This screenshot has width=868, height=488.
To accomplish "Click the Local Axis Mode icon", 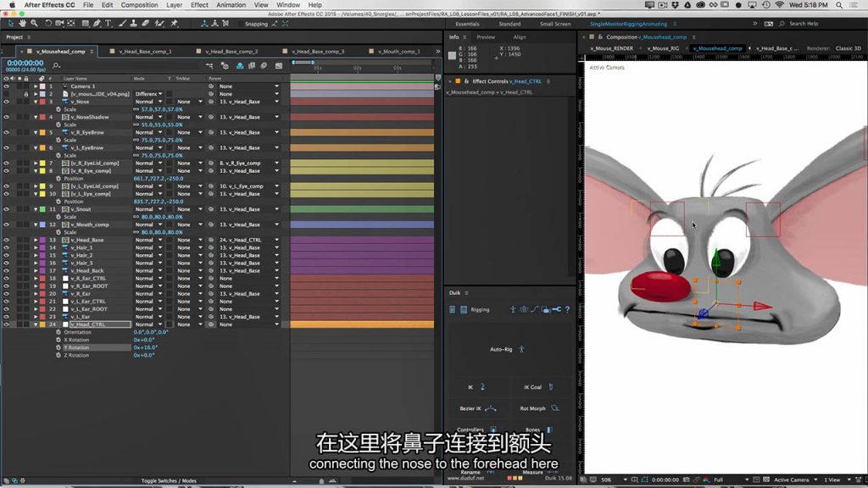I will pyautogui.click(x=204, y=23).
